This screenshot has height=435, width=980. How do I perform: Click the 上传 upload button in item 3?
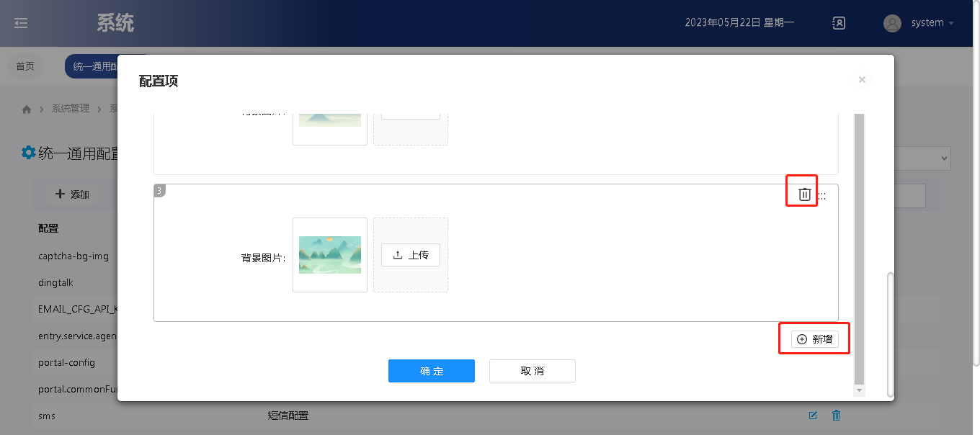click(x=411, y=255)
